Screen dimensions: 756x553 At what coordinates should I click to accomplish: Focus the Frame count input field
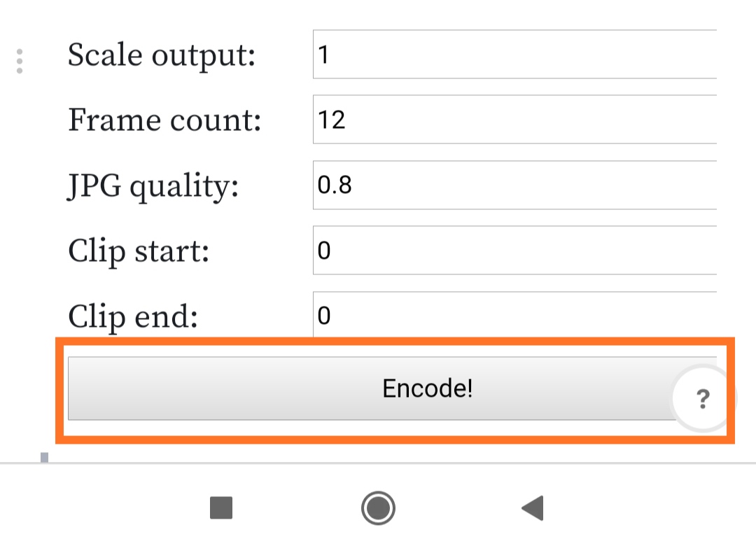(x=514, y=120)
